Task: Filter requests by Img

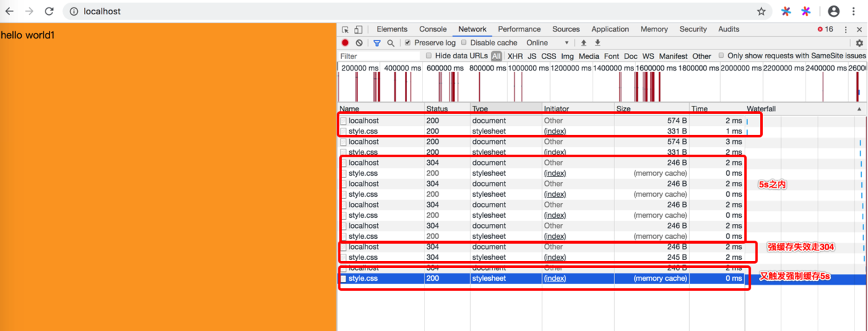Action: [x=567, y=56]
